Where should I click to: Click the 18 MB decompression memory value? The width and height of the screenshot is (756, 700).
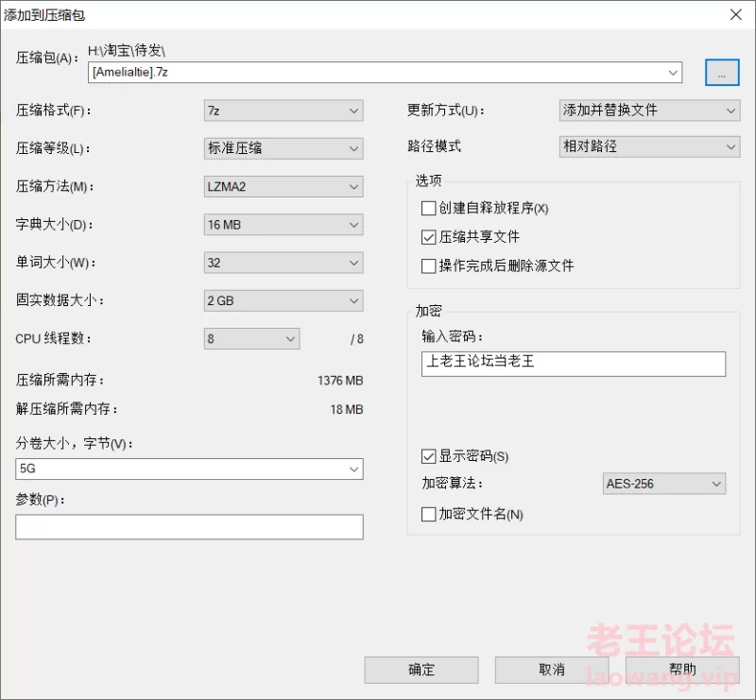point(347,409)
